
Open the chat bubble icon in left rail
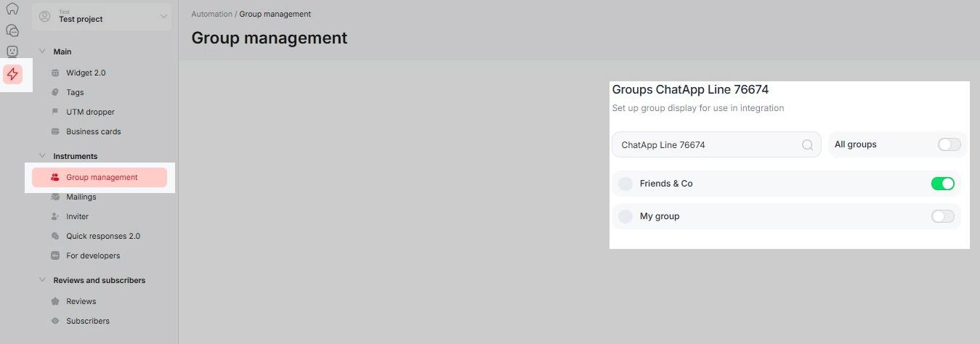coord(12,30)
